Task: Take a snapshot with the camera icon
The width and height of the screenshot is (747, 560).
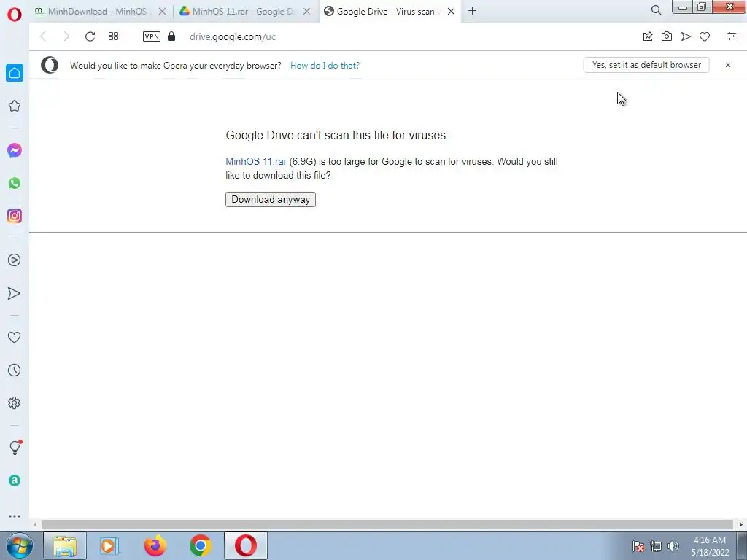Action: tap(667, 36)
